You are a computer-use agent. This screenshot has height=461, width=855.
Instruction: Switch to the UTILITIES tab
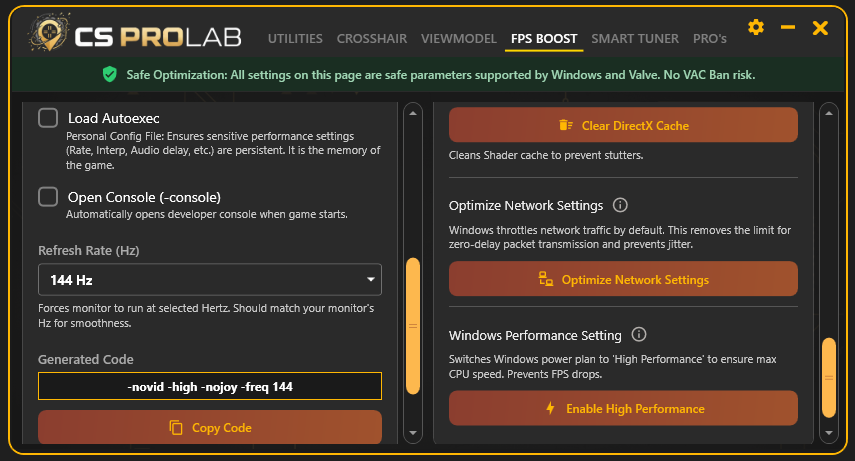(x=295, y=39)
